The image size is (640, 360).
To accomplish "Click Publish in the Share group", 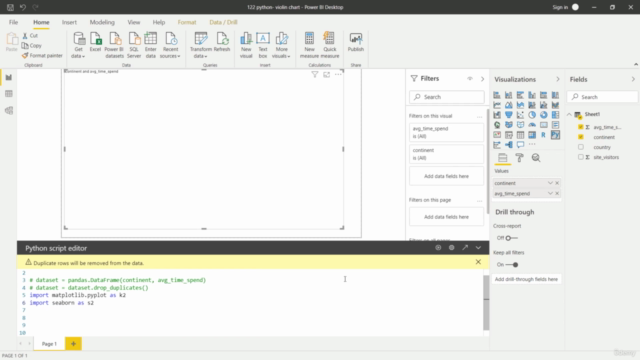I will (356, 42).
